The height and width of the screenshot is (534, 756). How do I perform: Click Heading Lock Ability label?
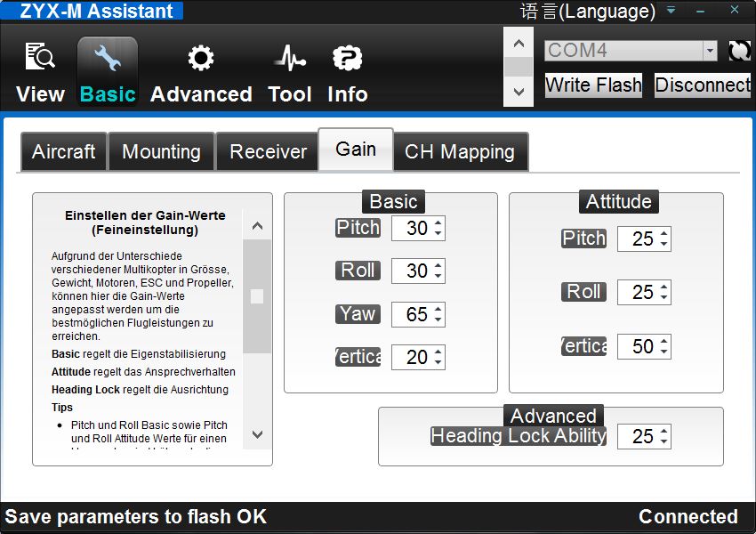pyautogui.click(x=519, y=436)
